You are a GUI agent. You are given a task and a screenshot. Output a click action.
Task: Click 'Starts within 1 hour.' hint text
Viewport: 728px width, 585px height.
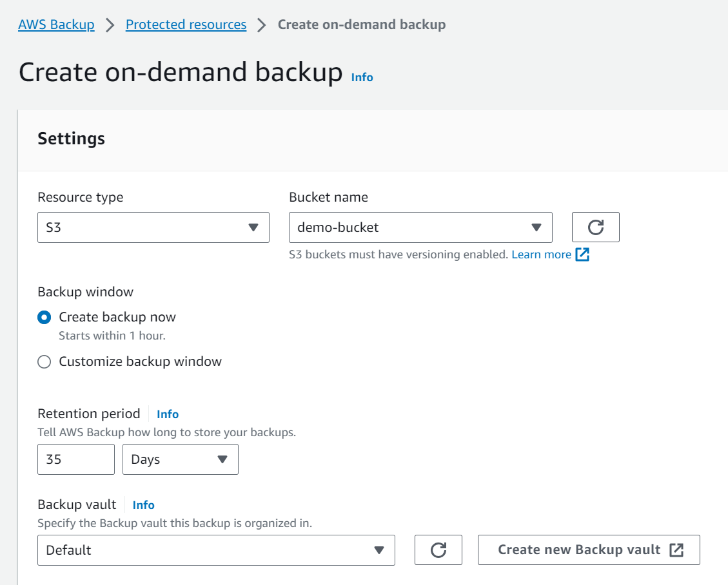click(112, 336)
